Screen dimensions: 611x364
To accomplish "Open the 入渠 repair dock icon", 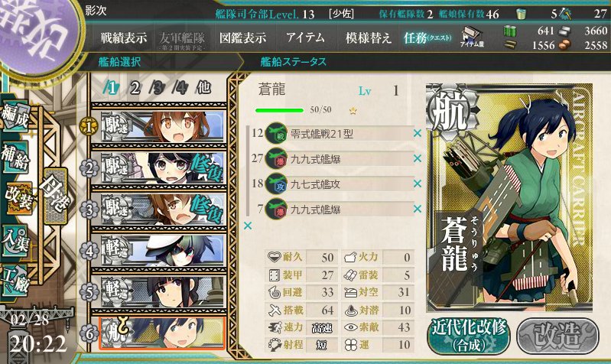I will pyautogui.click(x=15, y=240).
